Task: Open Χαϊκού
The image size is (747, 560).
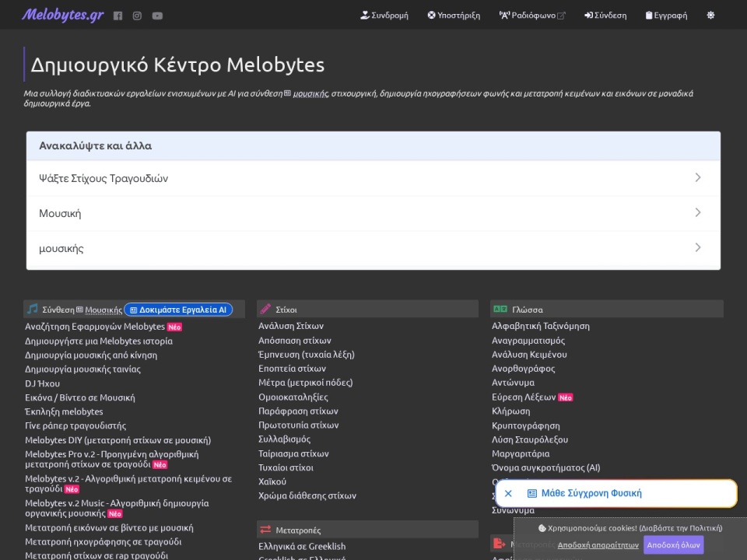Action: (272, 481)
